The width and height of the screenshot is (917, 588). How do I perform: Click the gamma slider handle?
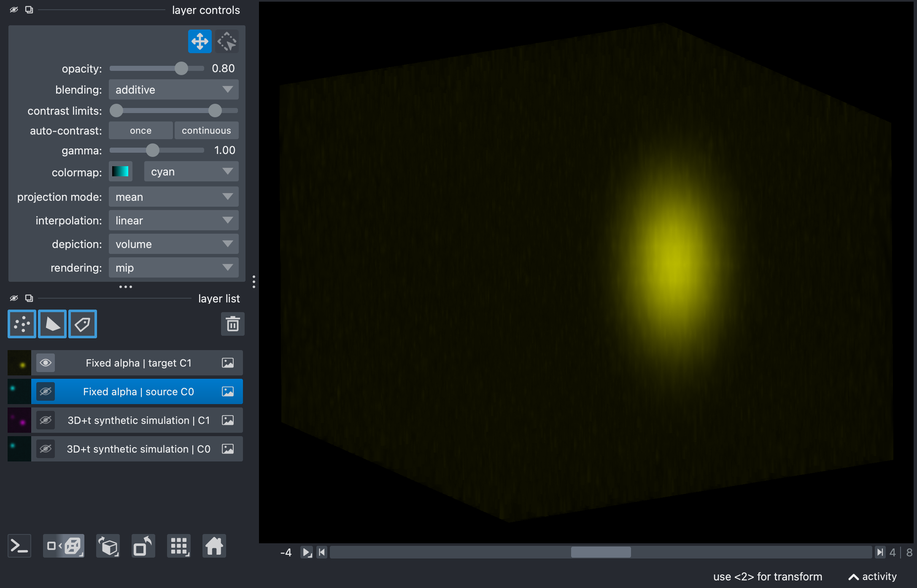click(153, 150)
